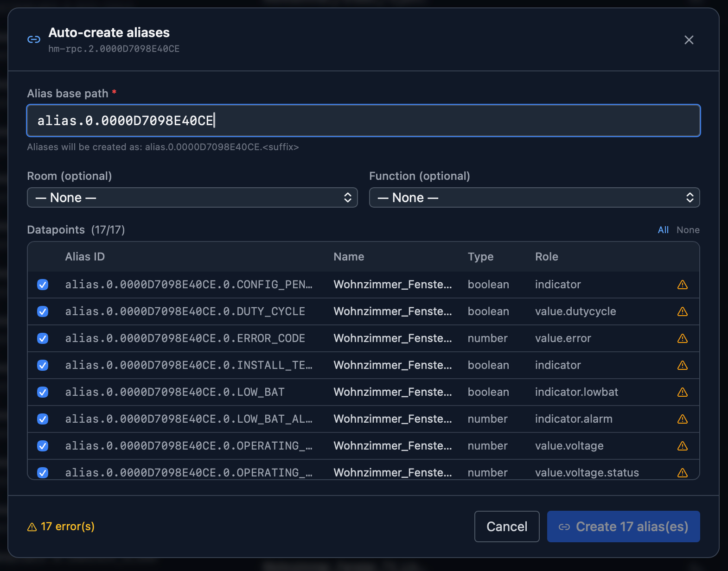Close the Auto-create aliases dialog
Image resolution: width=728 pixels, height=571 pixels.
[689, 40]
